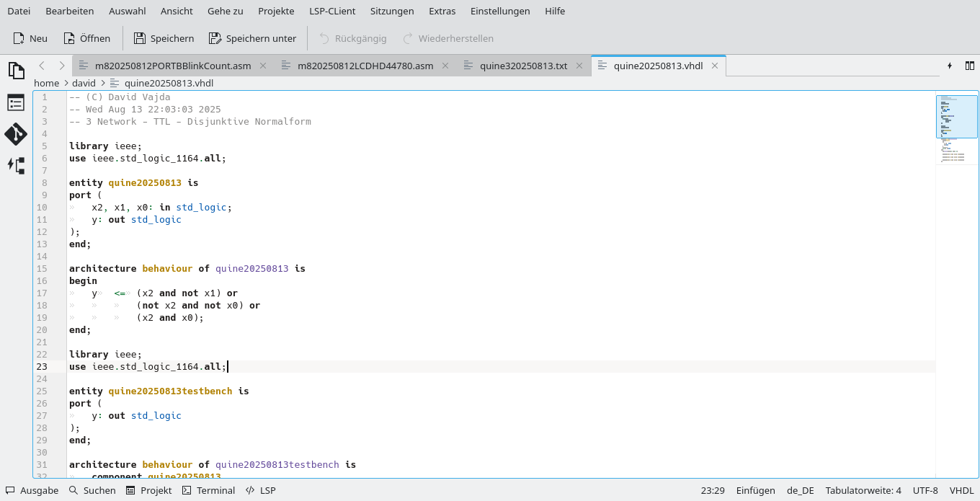
Task: Click the Öffnen button
Action: [x=86, y=38]
